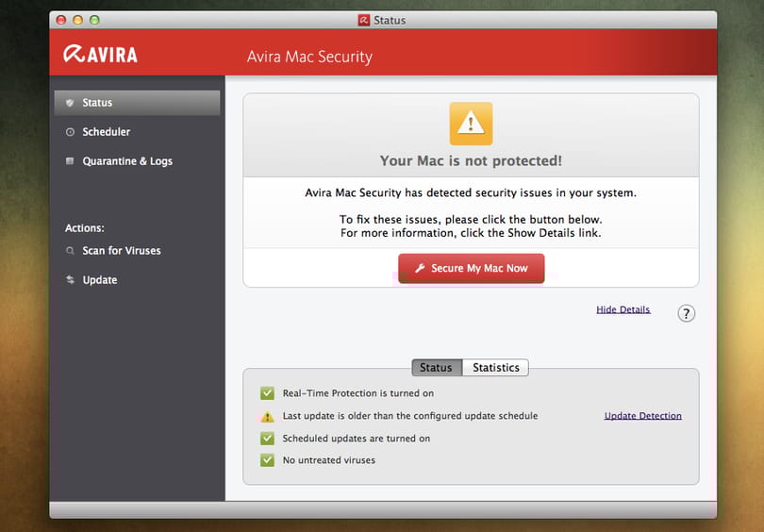The image size is (764, 532).
Task: Click the shield icon beside Status
Action: 70,103
